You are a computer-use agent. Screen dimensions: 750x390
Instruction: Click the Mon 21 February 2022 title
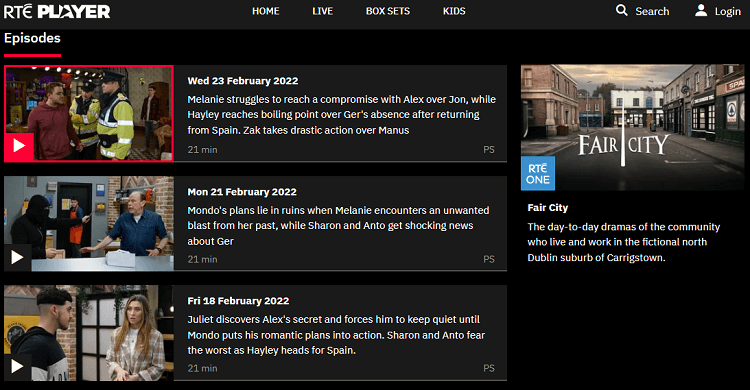coord(242,192)
